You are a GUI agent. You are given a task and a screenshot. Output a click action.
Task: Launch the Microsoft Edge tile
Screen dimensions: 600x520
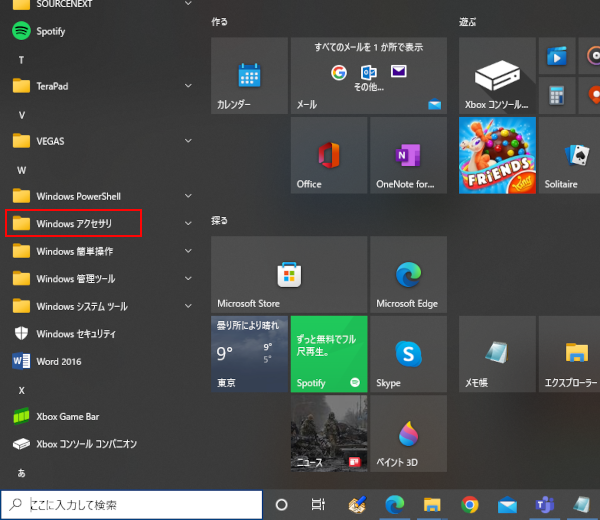[x=409, y=275]
